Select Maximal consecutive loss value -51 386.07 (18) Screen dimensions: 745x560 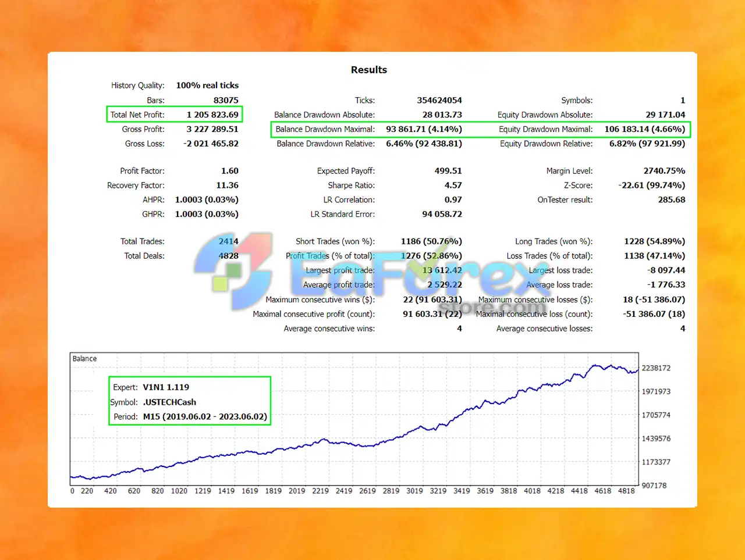(x=654, y=314)
